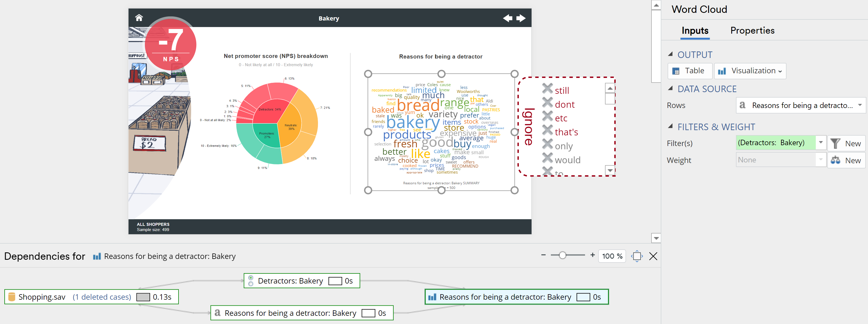Collapse the FILTERS & WEIGHT section

[x=670, y=126]
